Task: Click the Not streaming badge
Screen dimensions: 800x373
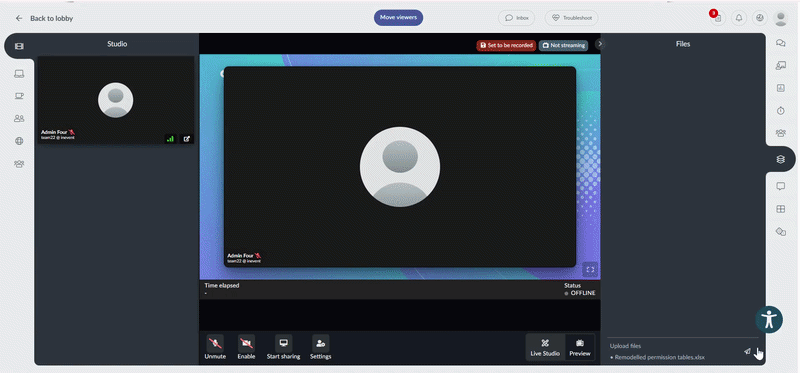Action: pos(563,45)
